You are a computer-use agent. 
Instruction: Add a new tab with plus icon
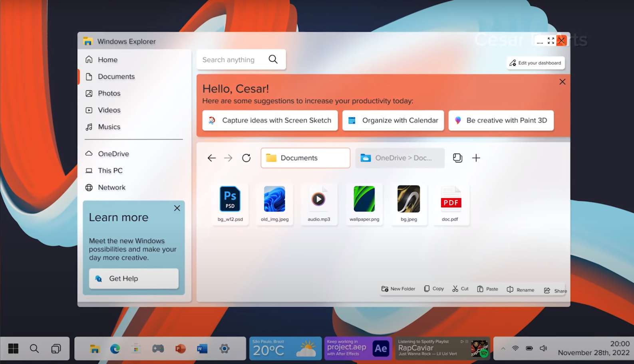tap(476, 158)
